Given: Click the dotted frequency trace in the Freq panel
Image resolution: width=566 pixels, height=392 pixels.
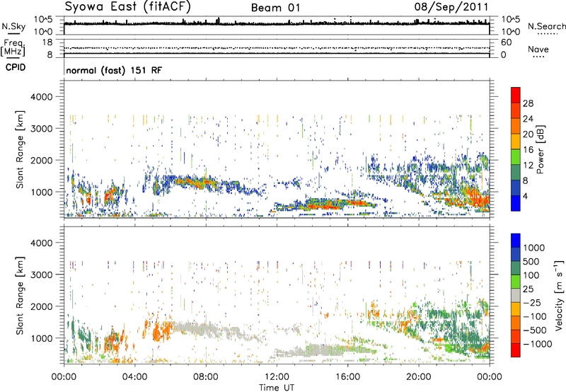Looking at the screenshot, I should 277,48.
